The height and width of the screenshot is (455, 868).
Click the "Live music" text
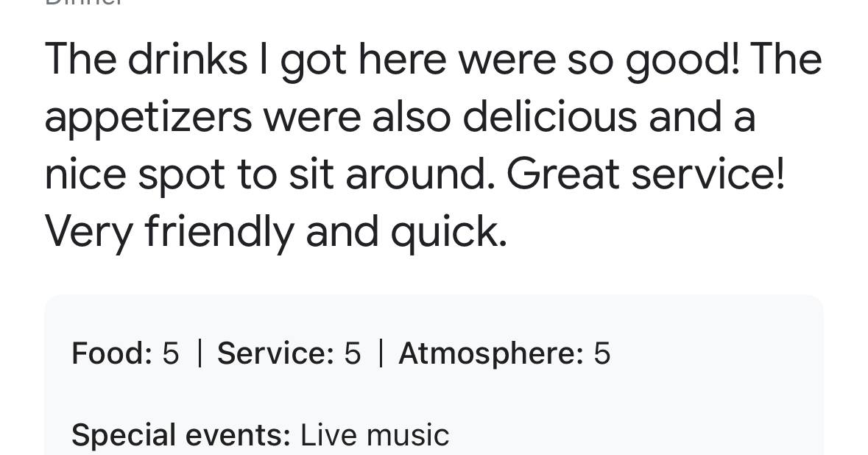pyautogui.click(x=375, y=434)
